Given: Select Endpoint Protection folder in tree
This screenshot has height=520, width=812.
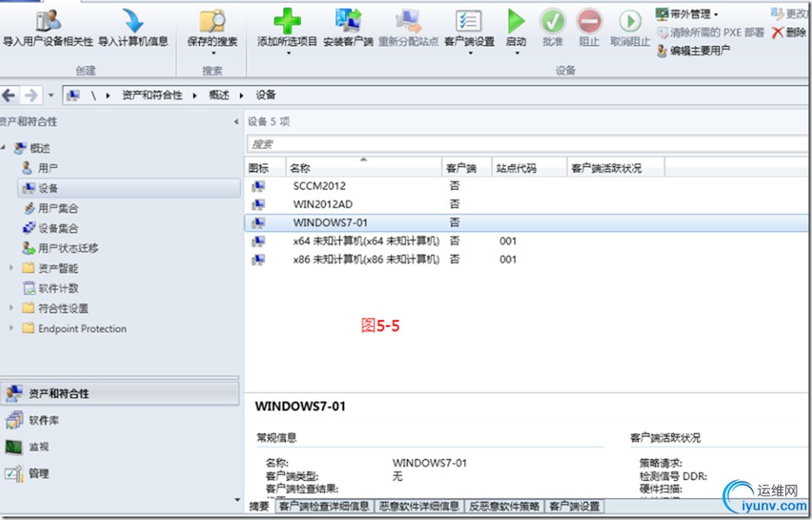Looking at the screenshot, I should (75, 329).
